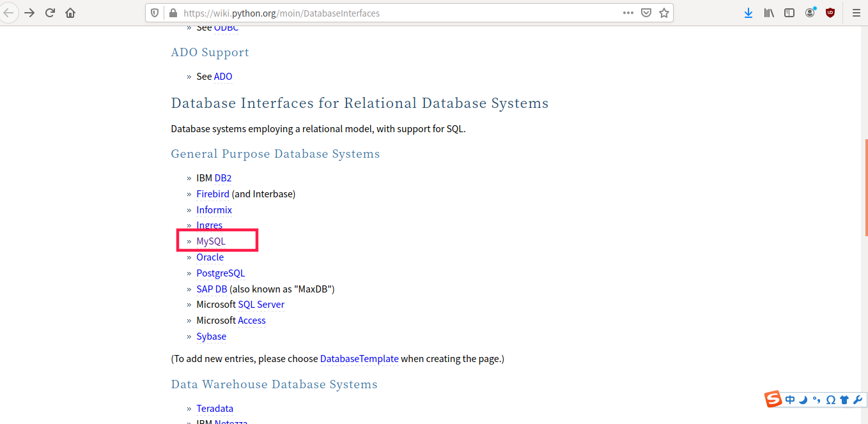Open the Firefox hamburger menu

[x=856, y=13]
